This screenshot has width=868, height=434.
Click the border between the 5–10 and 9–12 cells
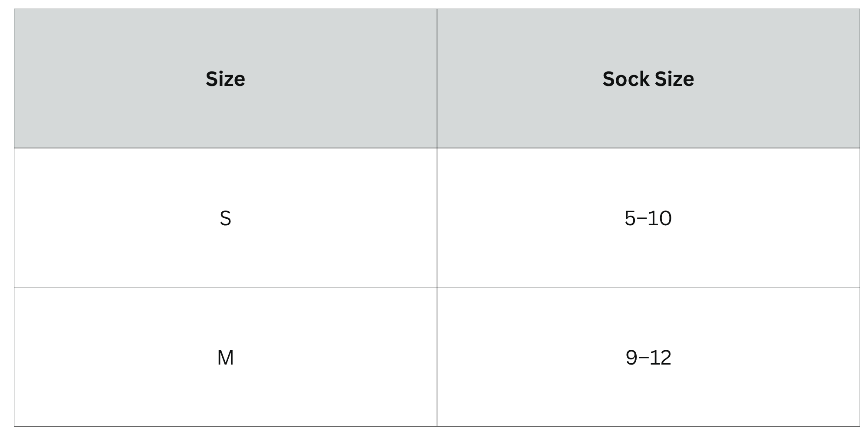[x=648, y=287]
